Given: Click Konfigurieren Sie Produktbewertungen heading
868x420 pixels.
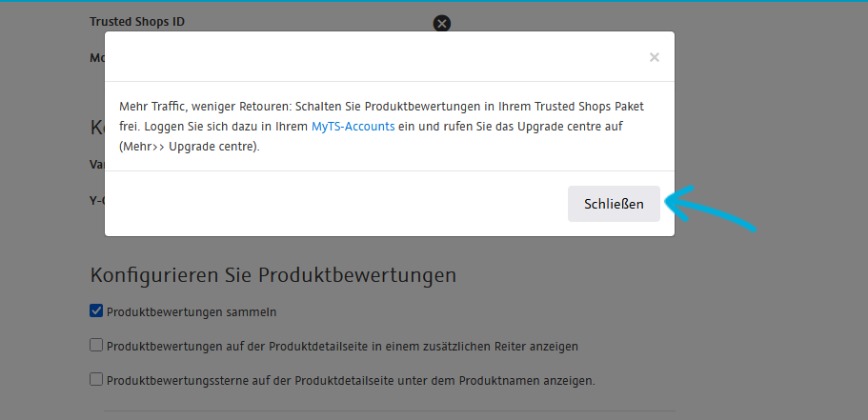Looking at the screenshot, I should coord(273,275).
